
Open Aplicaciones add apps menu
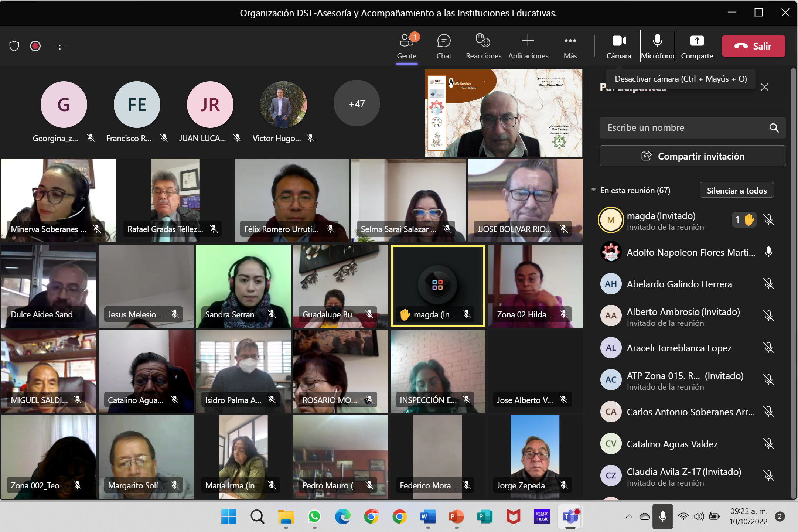click(x=528, y=46)
